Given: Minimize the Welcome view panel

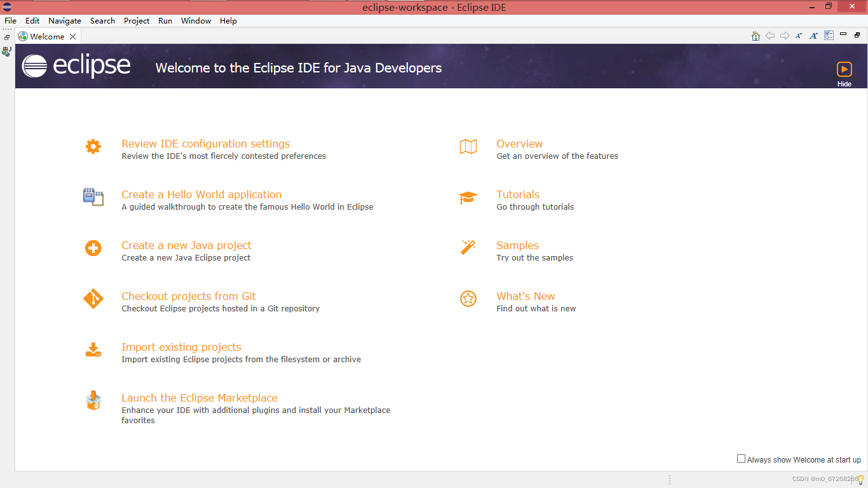Looking at the screenshot, I should (x=843, y=34).
